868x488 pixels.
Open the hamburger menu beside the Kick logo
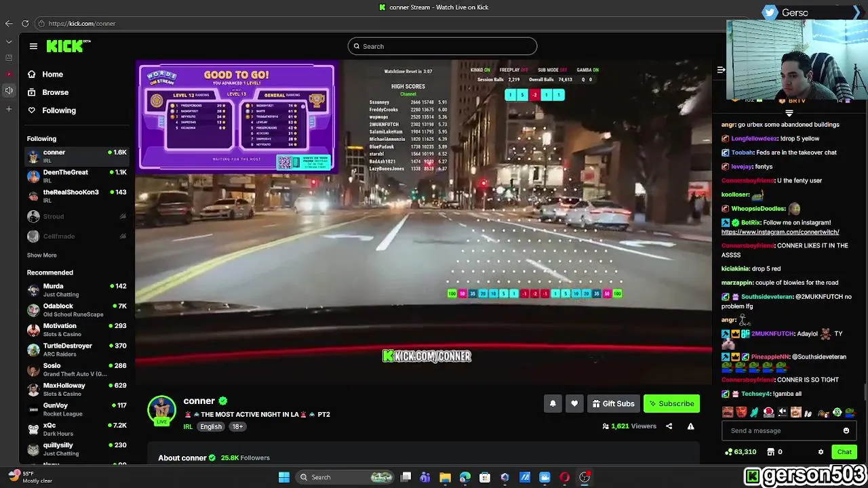tap(33, 46)
